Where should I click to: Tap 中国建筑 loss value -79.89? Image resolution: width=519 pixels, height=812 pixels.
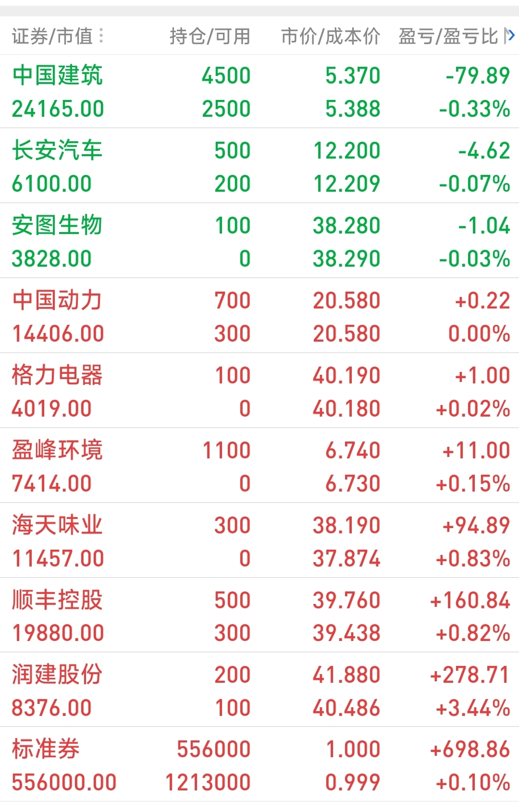478,76
